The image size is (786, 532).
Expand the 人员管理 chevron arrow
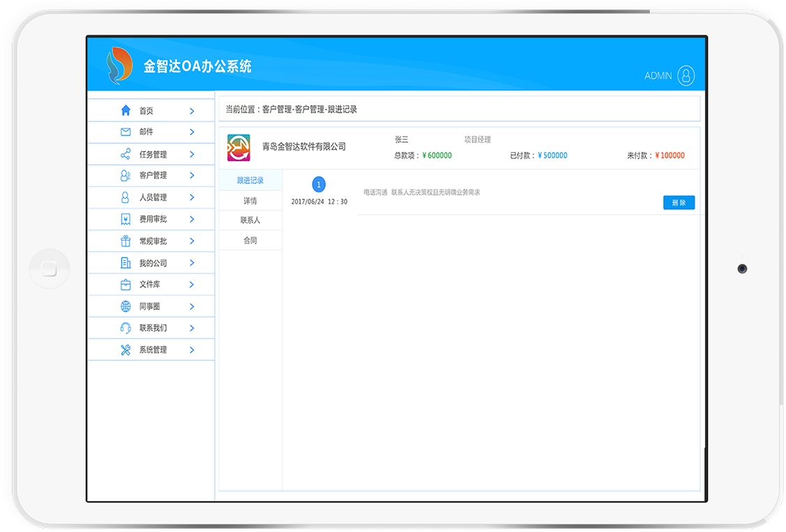pyautogui.click(x=192, y=197)
